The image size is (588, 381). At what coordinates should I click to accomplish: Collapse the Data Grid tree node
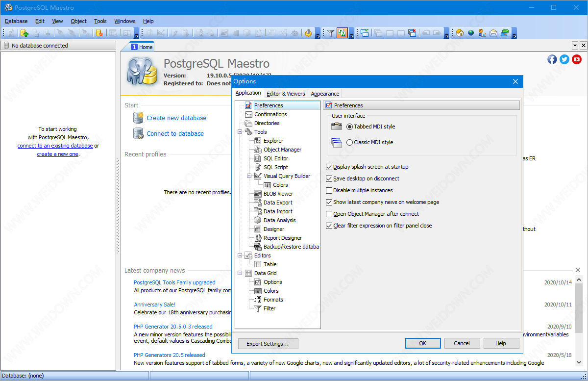click(240, 273)
